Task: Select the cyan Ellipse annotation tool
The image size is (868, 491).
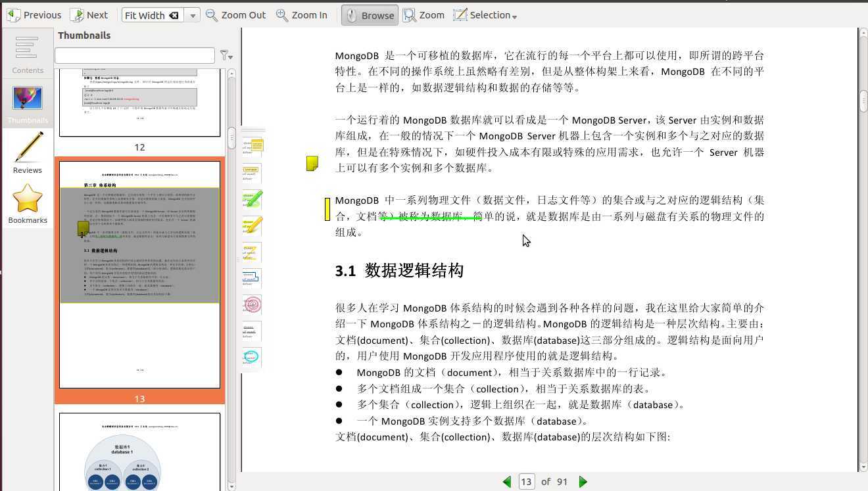Action: click(252, 358)
